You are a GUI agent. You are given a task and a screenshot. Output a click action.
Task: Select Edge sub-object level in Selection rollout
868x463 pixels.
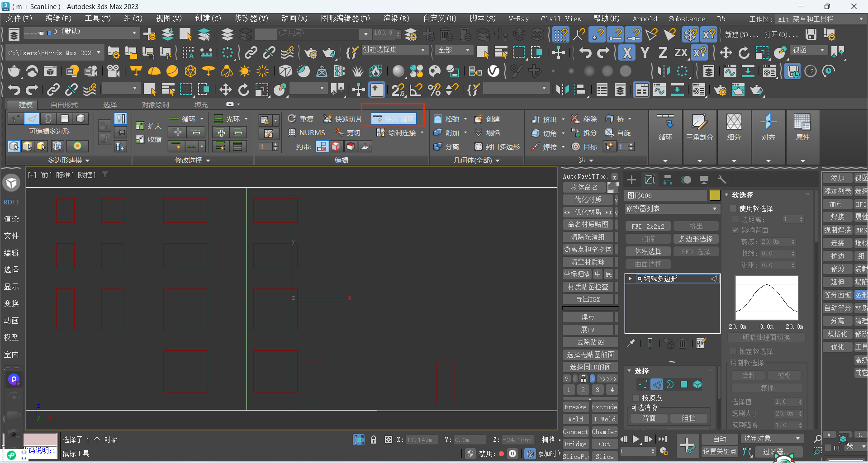click(x=657, y=384)
